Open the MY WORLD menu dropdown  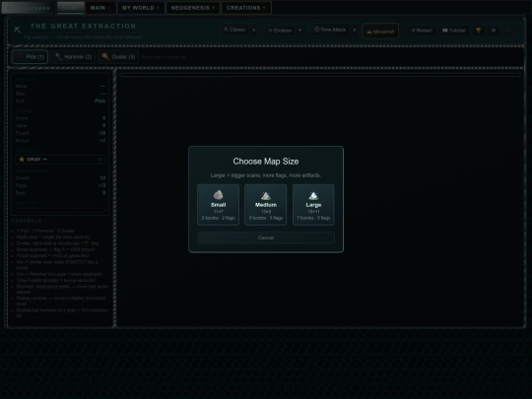tap(141, 8)
